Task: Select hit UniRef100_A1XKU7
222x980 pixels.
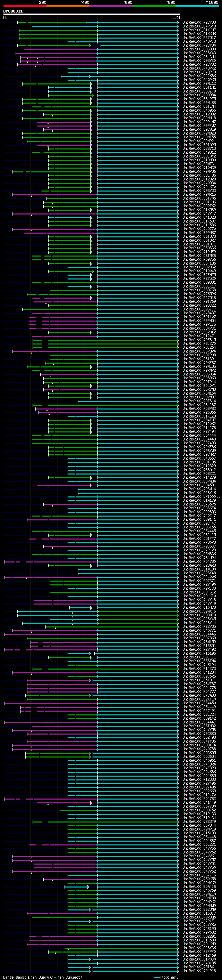Action: [199, 30]
